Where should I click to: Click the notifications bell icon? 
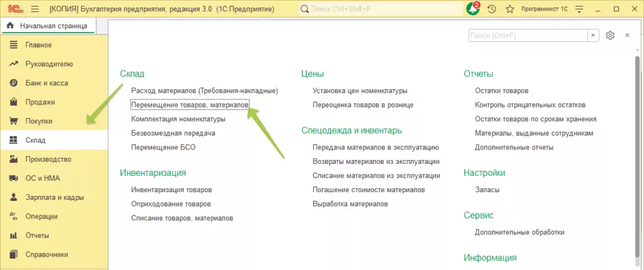(x=472, y=9)
